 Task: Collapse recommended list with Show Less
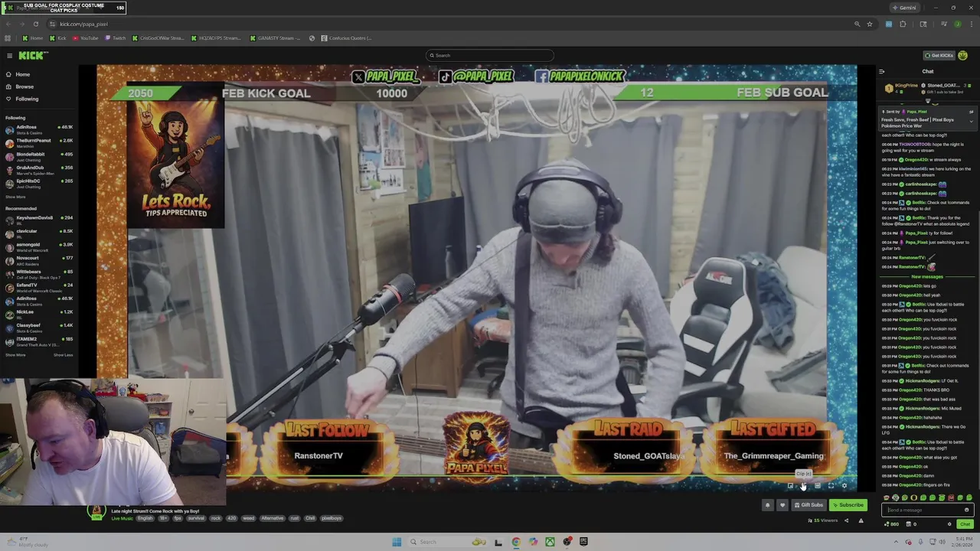pyautogui.click(x=63, y=355)
